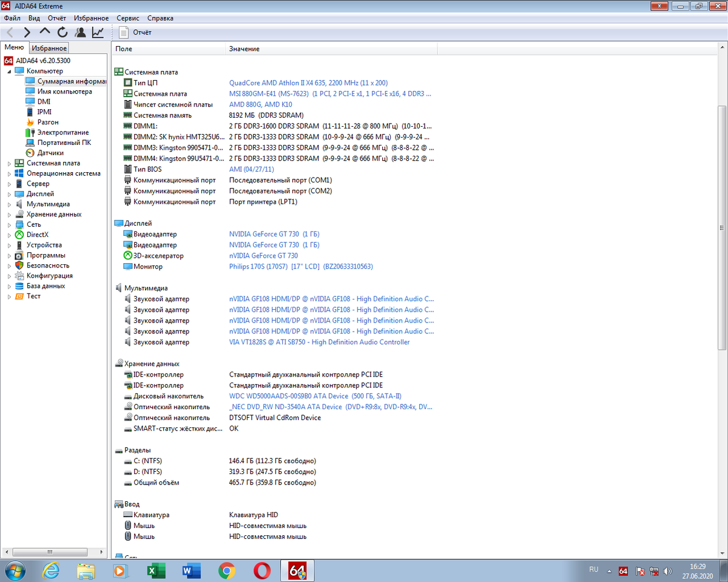
Task: Click the Устройства tree icon
Action: click(x=19, y=245)
